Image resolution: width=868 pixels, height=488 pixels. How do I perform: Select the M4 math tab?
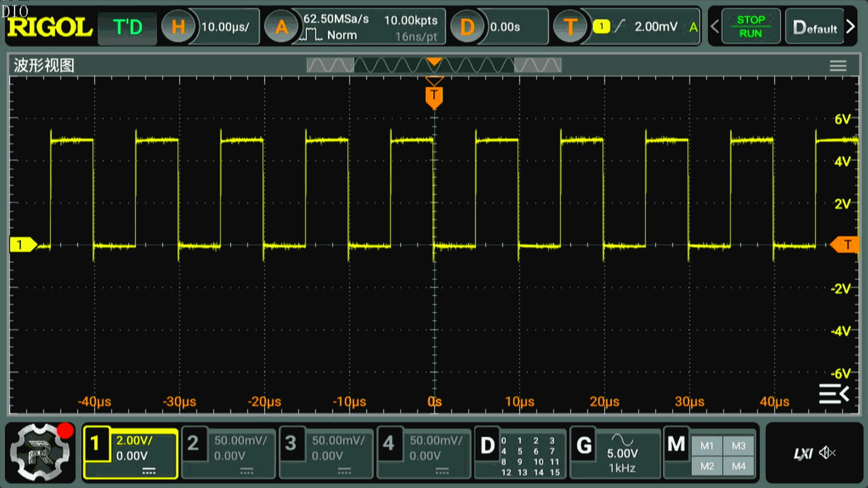tap(738, 466)
